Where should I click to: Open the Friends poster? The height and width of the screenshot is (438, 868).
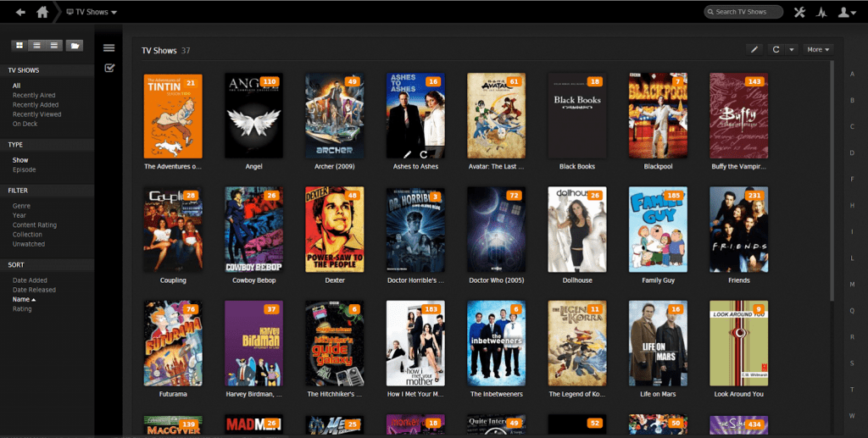point(738,230)
